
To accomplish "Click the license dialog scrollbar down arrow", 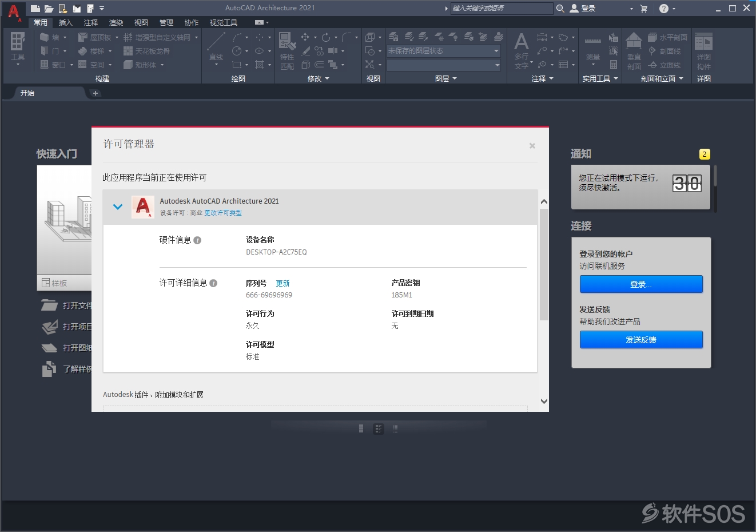I will [x=544, y=402].
